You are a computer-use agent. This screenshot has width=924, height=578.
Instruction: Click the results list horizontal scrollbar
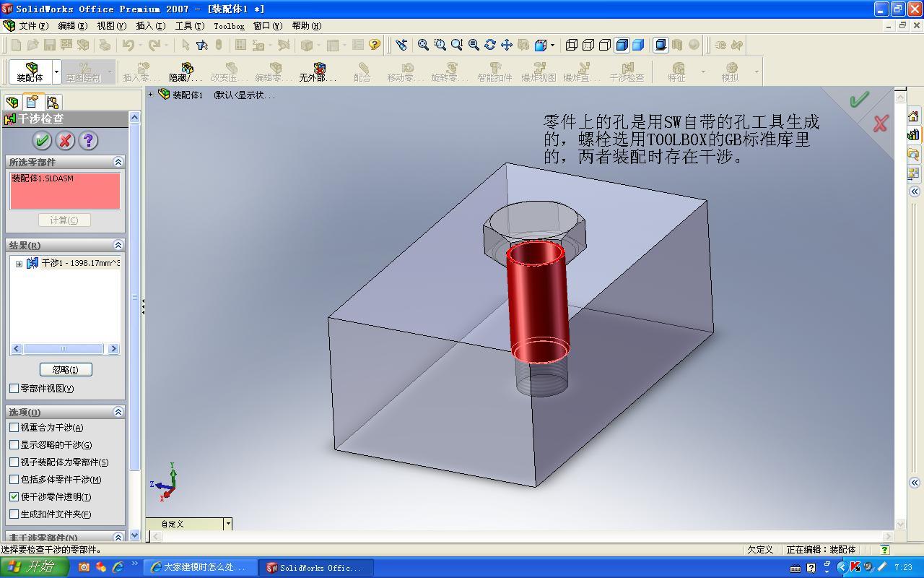click(65, 349)
